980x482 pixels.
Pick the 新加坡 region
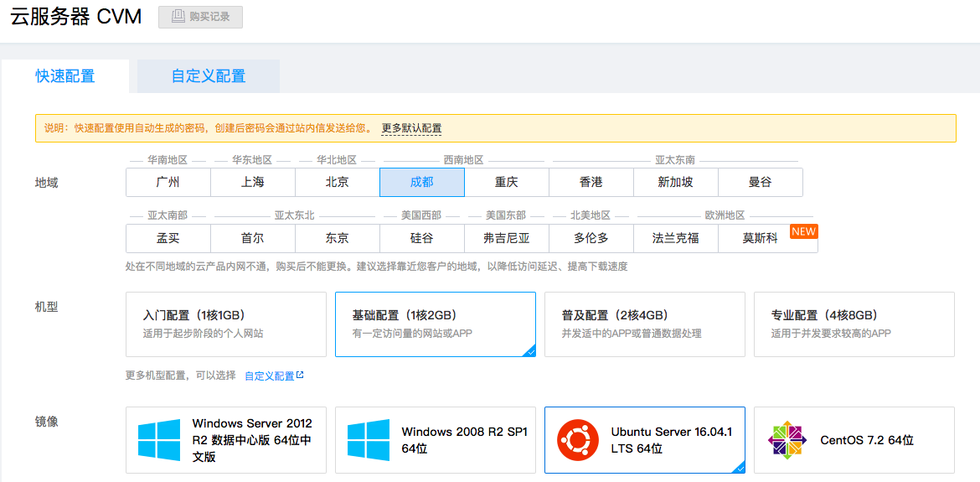(676, 182)
